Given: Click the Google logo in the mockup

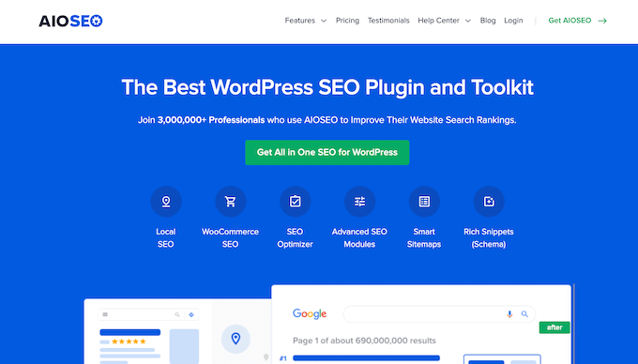Looking at the screenshot, I should click(x=310, y=313).
